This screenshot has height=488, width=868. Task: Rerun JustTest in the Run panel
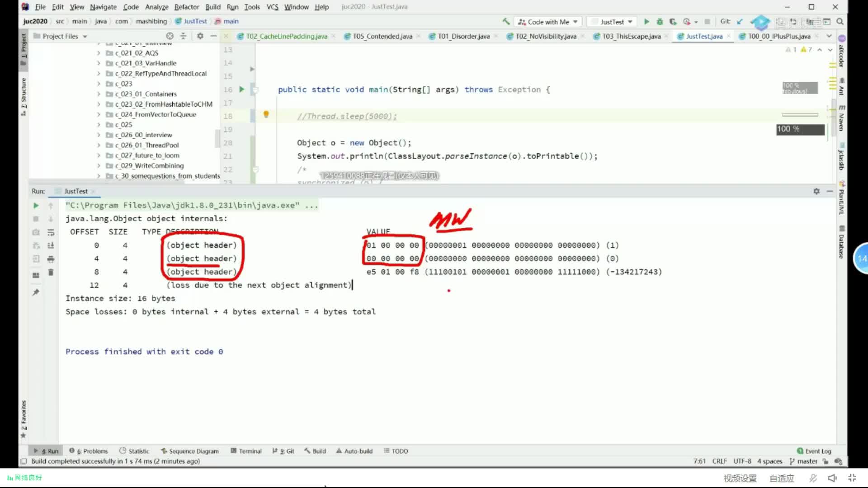click(x=36, y=206)
